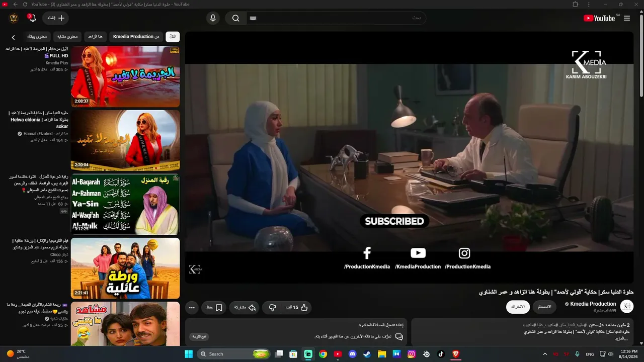Image resolution: width=644 pixels, height=362 pixels.
Task: Go back with browser back arrow
Action: 15,5
